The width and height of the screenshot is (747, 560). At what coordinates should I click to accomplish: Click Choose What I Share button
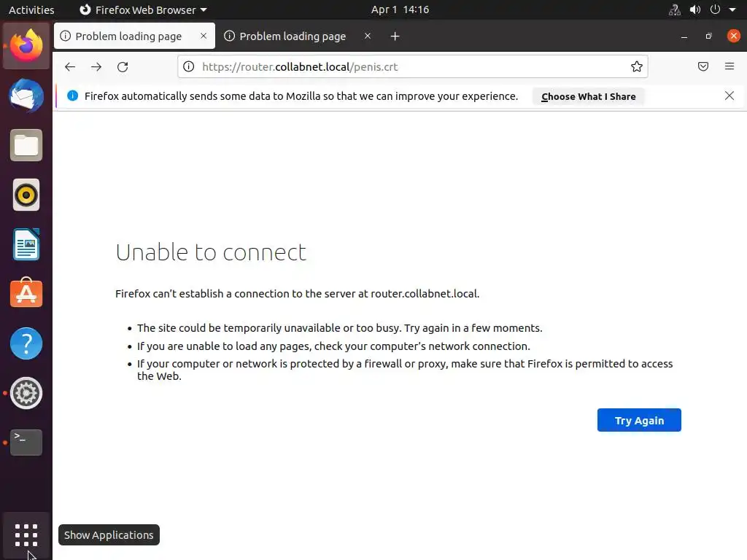pos(589,97)
